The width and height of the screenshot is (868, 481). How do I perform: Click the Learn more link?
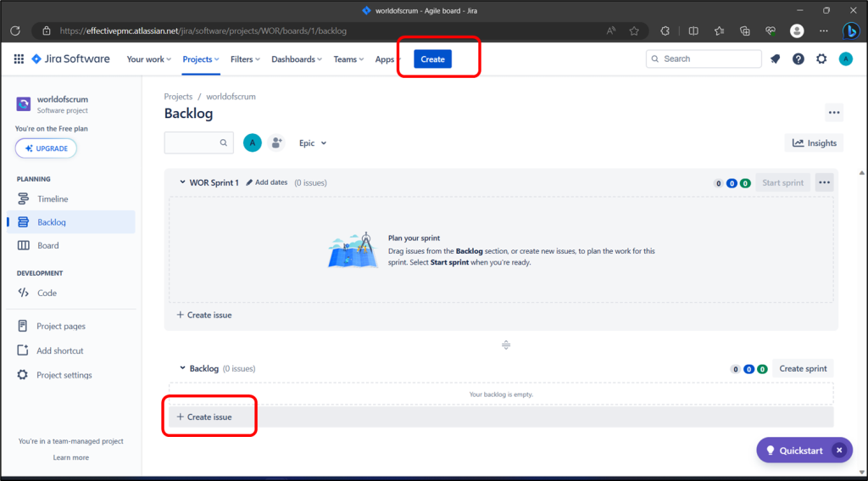[71, 457]
